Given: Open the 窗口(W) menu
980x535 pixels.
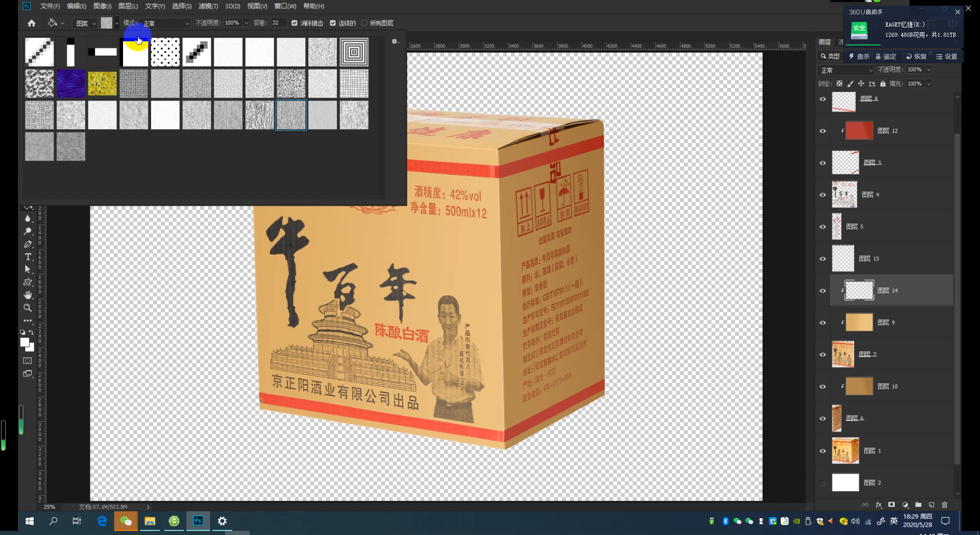Looking at the screenshot, I should coord(285,6).
